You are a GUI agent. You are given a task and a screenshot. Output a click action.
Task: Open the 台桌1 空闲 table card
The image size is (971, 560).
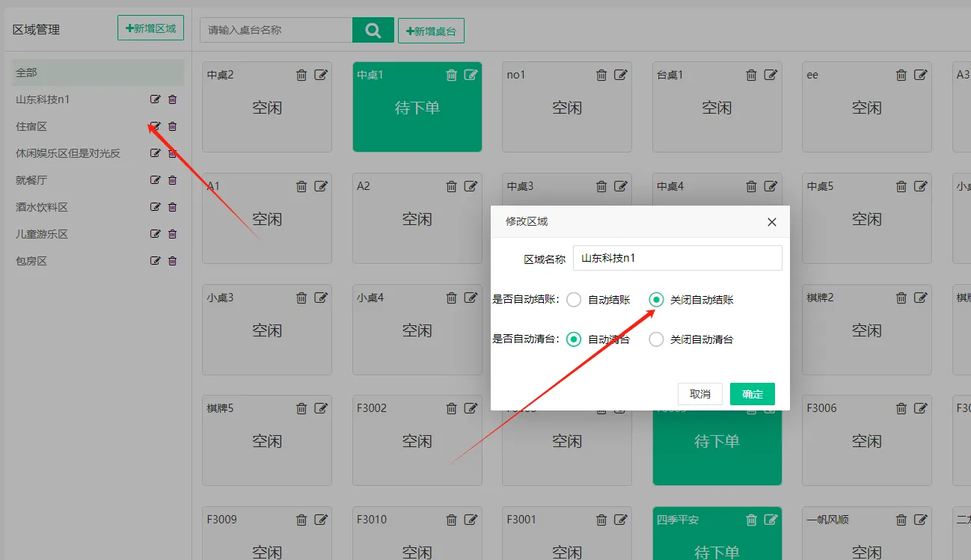click(717, 107)
